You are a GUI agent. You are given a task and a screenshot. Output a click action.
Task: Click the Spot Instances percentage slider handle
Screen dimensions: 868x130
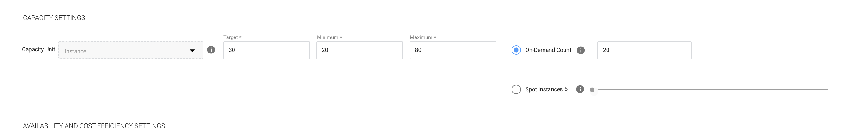coord(592,90)
